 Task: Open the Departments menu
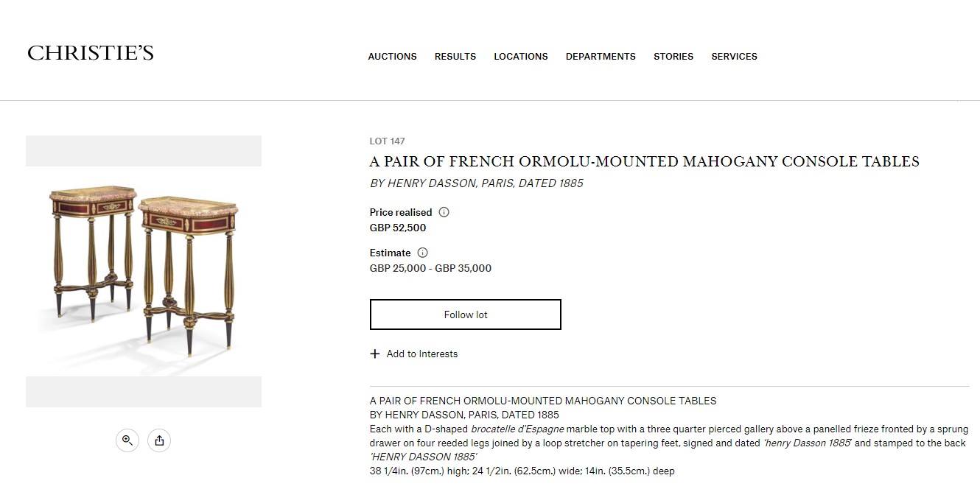pos(601,57)
